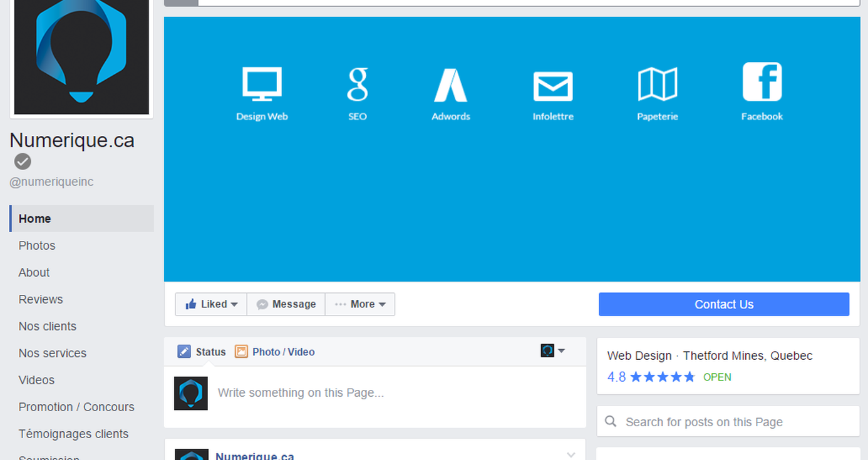The height and width of the screenshot is (460, 868).
Task: Click the Adwords label text
Action: (451, 116)
